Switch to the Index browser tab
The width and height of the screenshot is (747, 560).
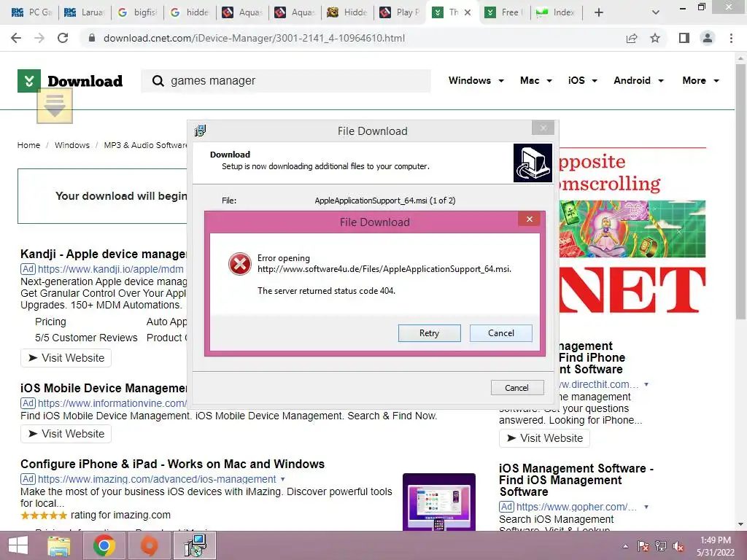coord(556,12)
